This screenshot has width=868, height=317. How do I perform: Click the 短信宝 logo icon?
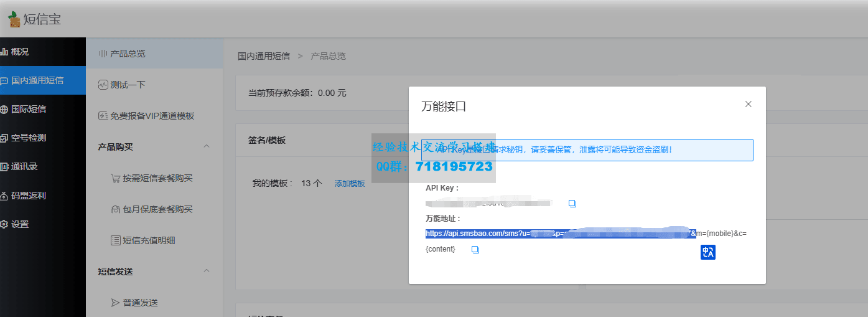[14, 19]
